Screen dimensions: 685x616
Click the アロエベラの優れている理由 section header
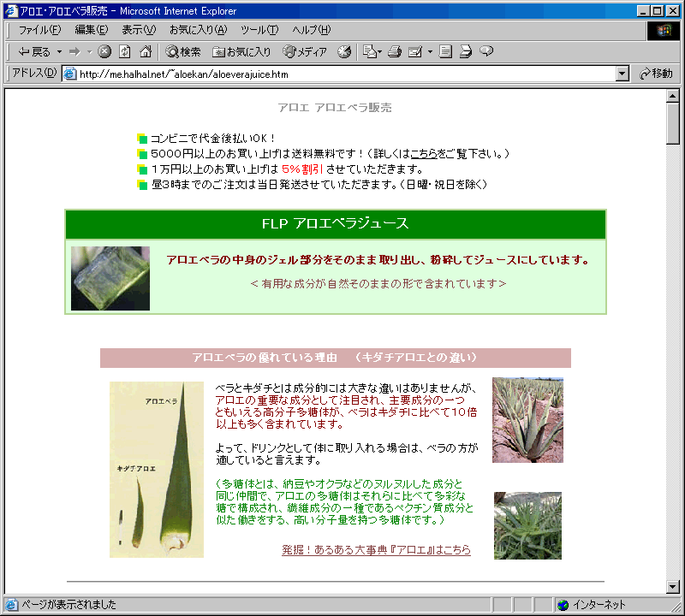[x=335, y=358]
